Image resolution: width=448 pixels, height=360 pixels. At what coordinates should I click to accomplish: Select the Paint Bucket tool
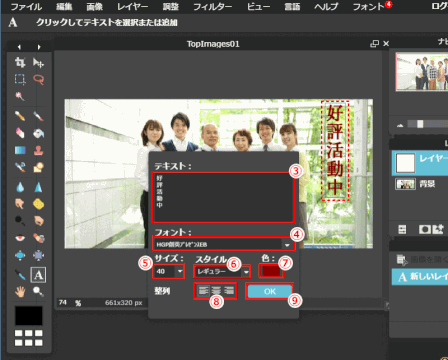(38, 133)
